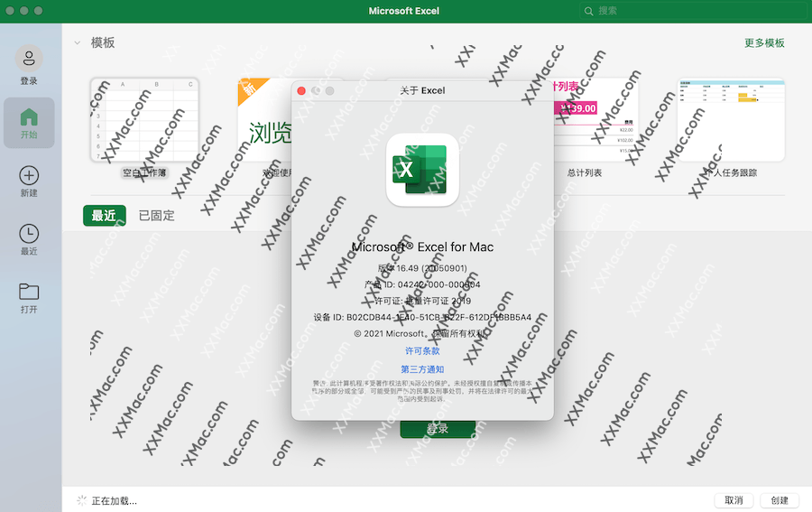The image size is (812, 512).
Task: Click the 打开 folder icon
Action: click(29, 292)
